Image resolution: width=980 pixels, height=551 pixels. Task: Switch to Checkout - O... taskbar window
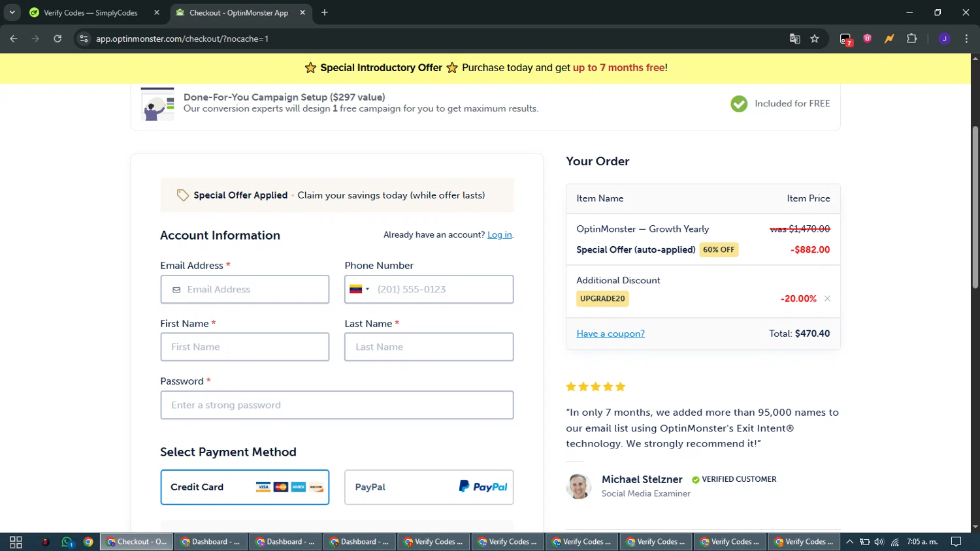137,542
